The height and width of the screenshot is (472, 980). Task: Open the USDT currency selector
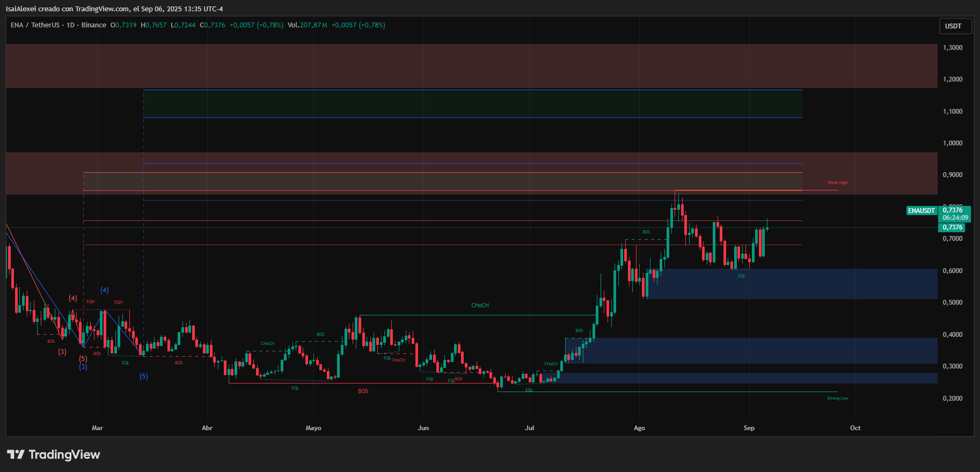coord(953,26)
